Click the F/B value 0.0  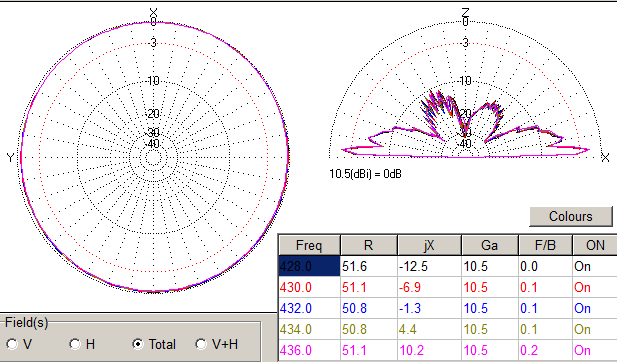[545, 266]
